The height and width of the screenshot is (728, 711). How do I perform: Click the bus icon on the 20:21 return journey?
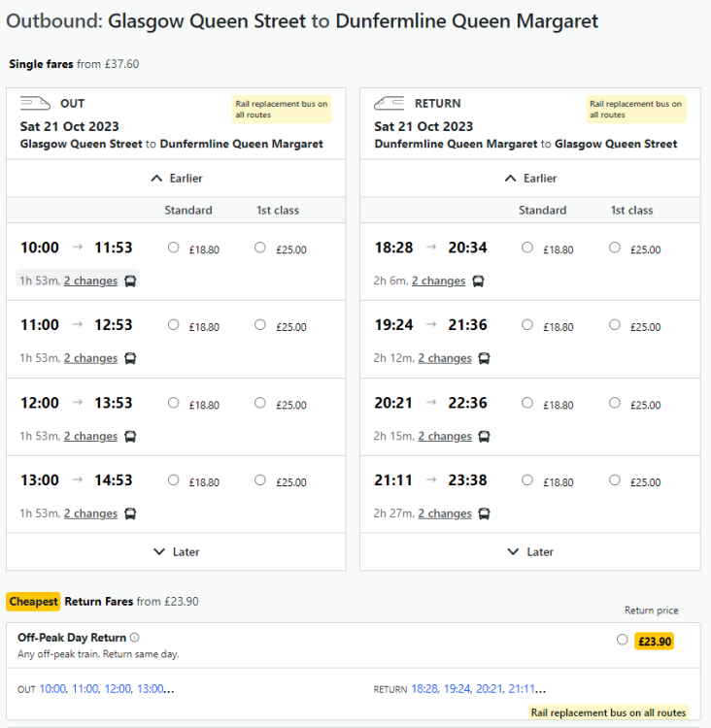coord(485,437)
